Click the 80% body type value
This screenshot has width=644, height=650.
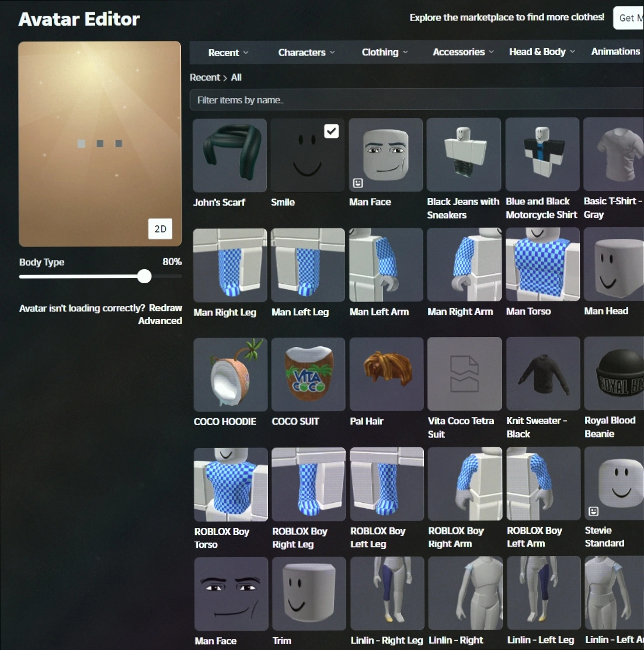tap(172, 262)
